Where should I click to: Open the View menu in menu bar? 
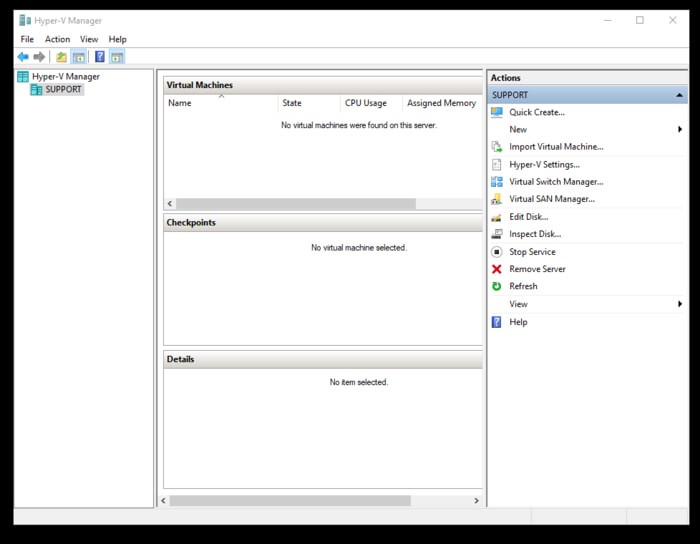pos(89,39)
